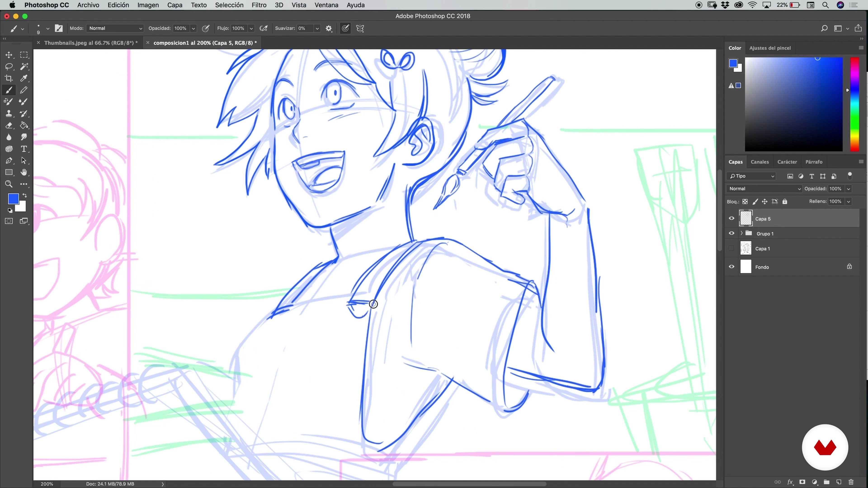Screen dimensions: 868x488
Task: Lock transparent pixels
Action: (x=745, y=201)
